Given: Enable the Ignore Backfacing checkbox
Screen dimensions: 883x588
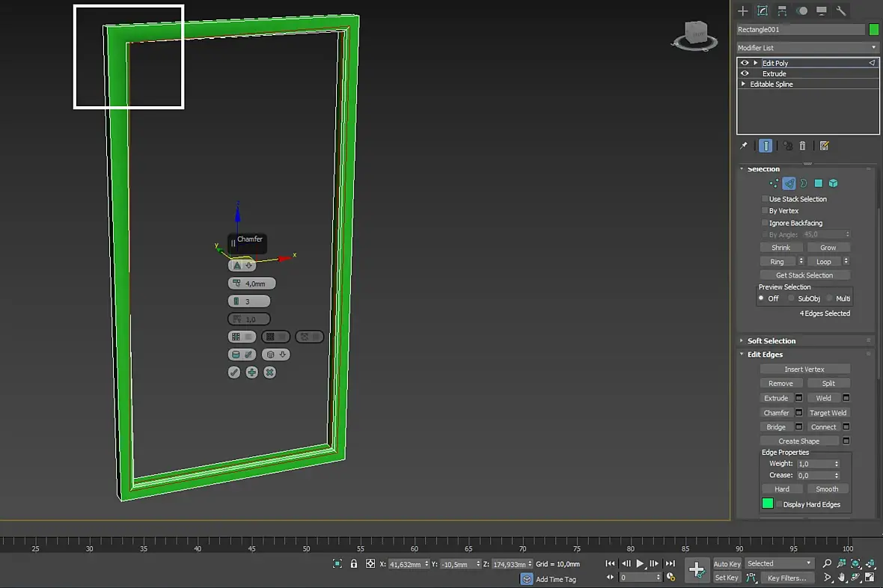Looking at the screenshot, I should click(x=765, y=223).
